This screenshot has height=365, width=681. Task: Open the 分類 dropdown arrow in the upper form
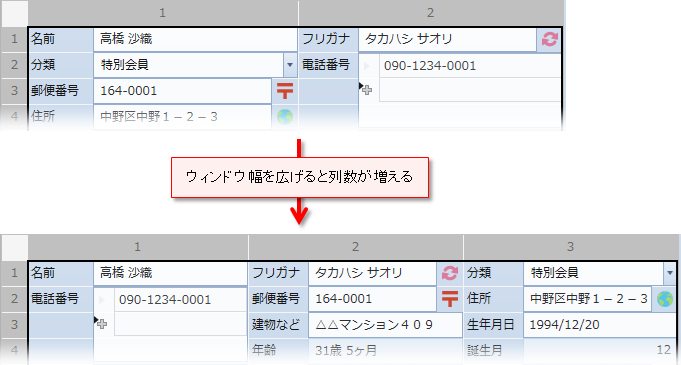pos(290,65)
